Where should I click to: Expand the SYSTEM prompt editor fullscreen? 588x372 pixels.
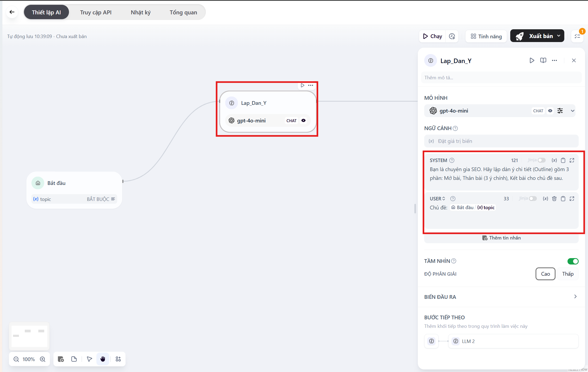coord(572,160)
